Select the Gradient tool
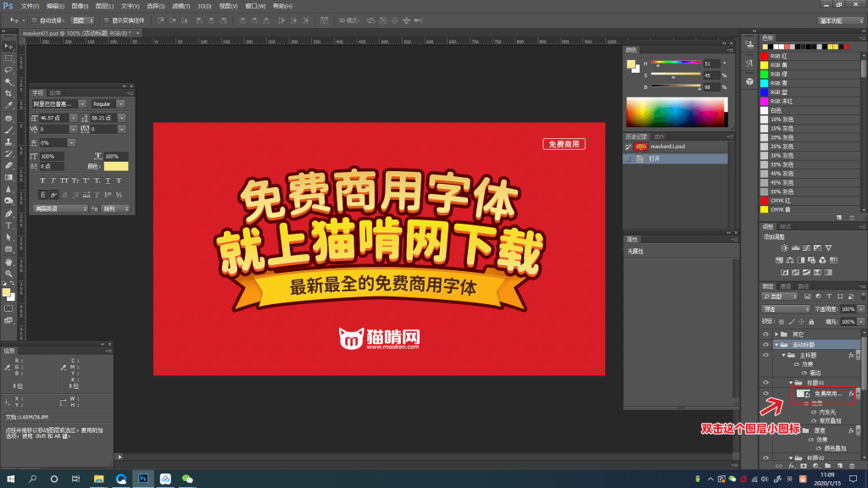This screenshot has width=868, height=488. coord(8,178)
